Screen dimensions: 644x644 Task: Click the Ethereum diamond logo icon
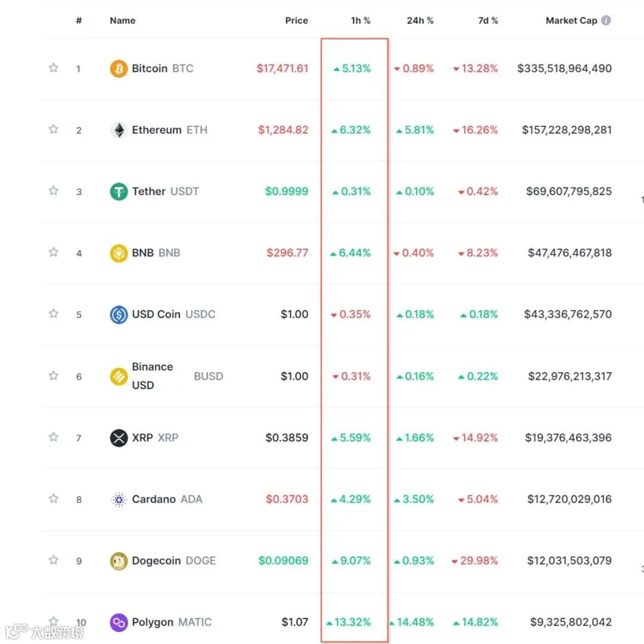pos(119,130)
